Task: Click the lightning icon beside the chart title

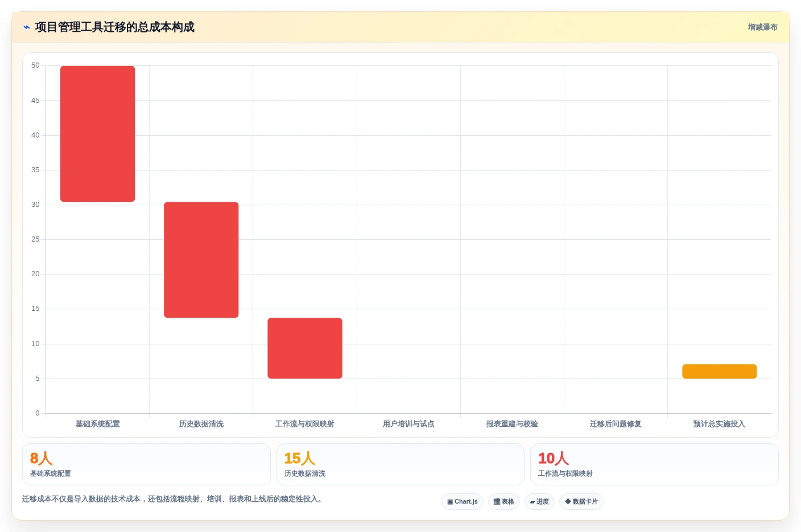Action: point(26,27)
